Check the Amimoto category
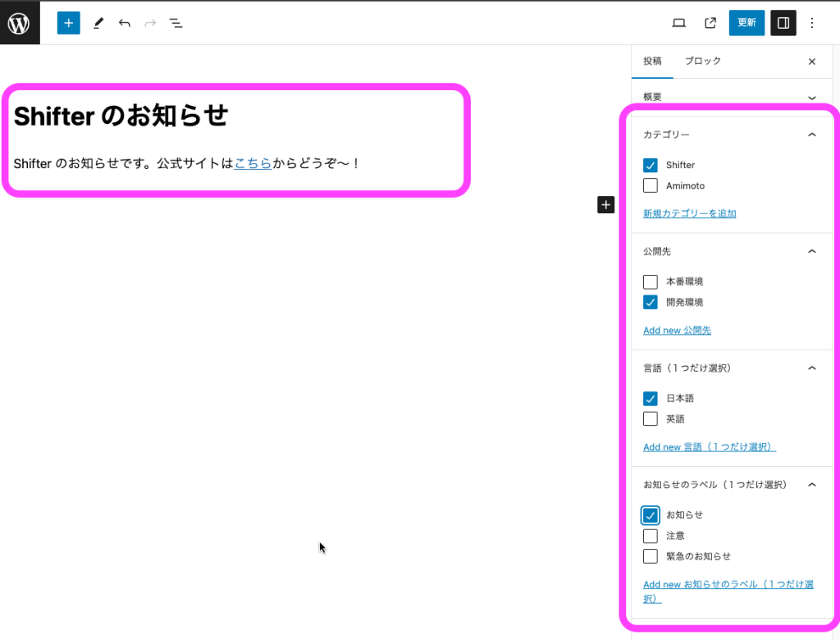Image resolution: width=840 pixels, height=640 pixels. tap(651, 185)
